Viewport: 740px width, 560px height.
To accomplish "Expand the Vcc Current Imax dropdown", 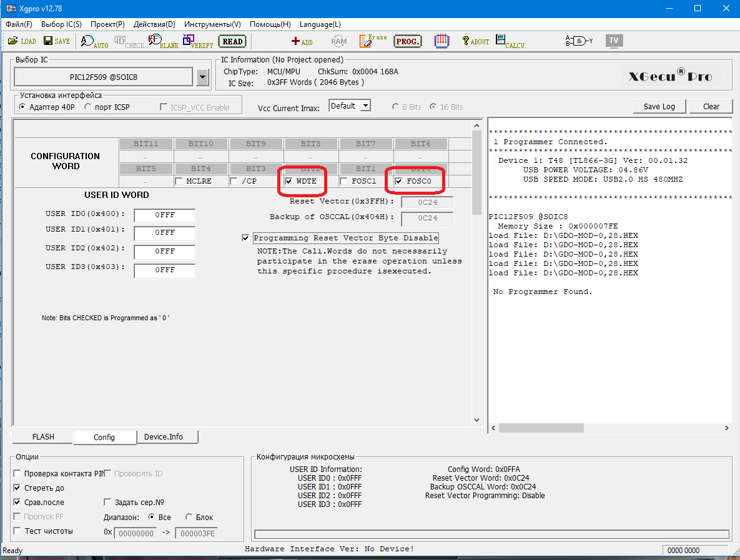I will tap(365, 106).
